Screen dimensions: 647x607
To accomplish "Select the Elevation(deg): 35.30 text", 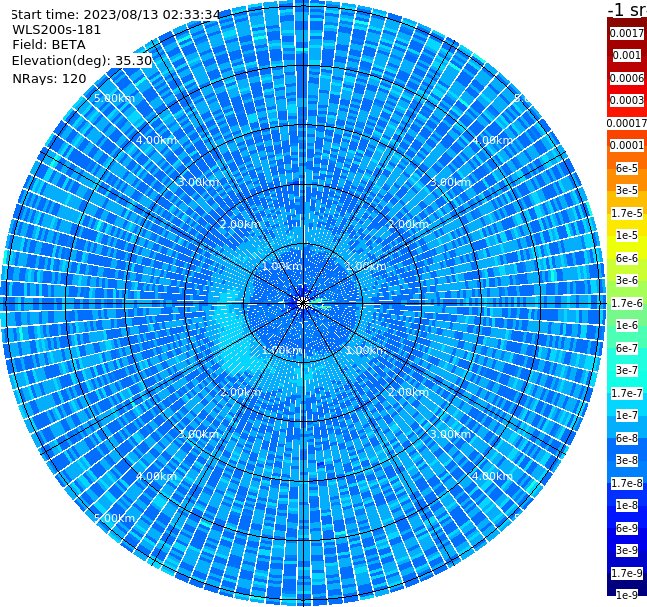I will (x=82, y=61).
